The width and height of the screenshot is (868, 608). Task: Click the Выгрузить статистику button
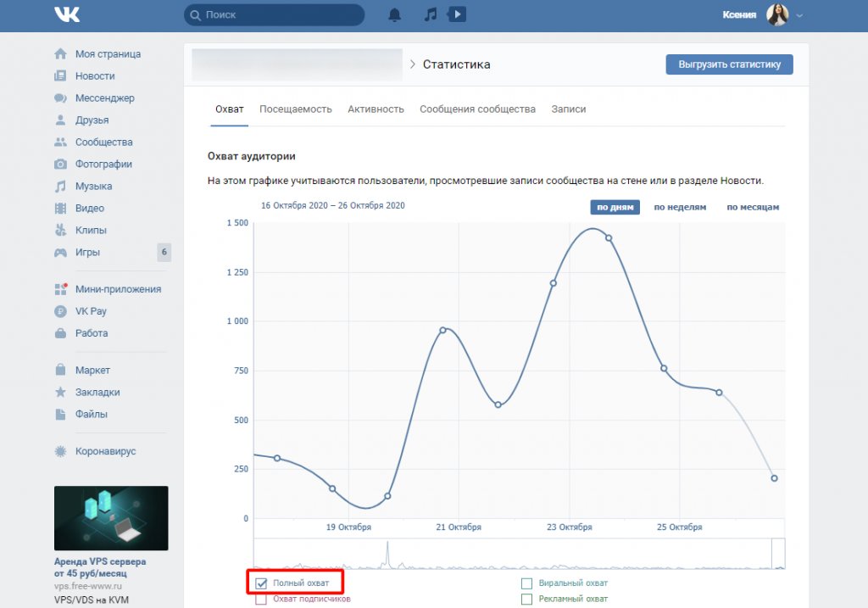[729, 65]
